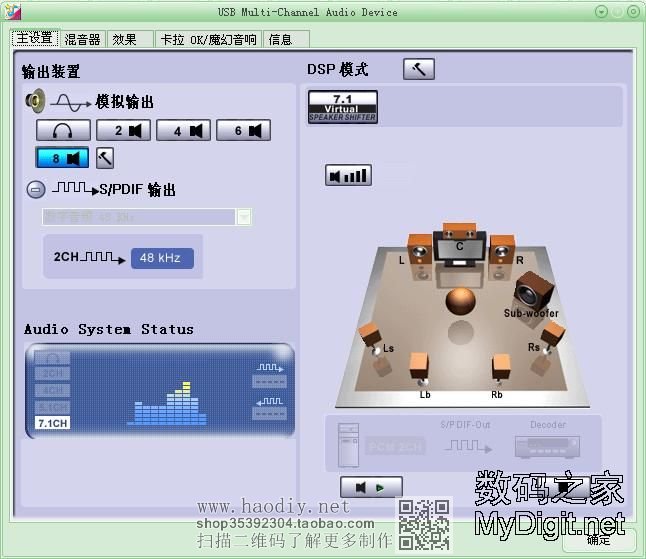646x559 pixels.
Task: Select the 2-speaker output mode
Action: 124,130
